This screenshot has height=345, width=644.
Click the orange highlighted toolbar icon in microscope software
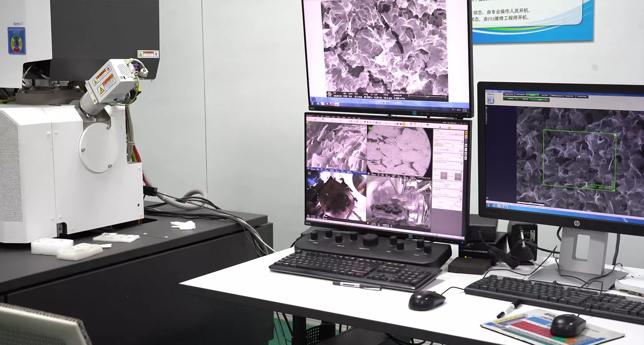[404, 124]
